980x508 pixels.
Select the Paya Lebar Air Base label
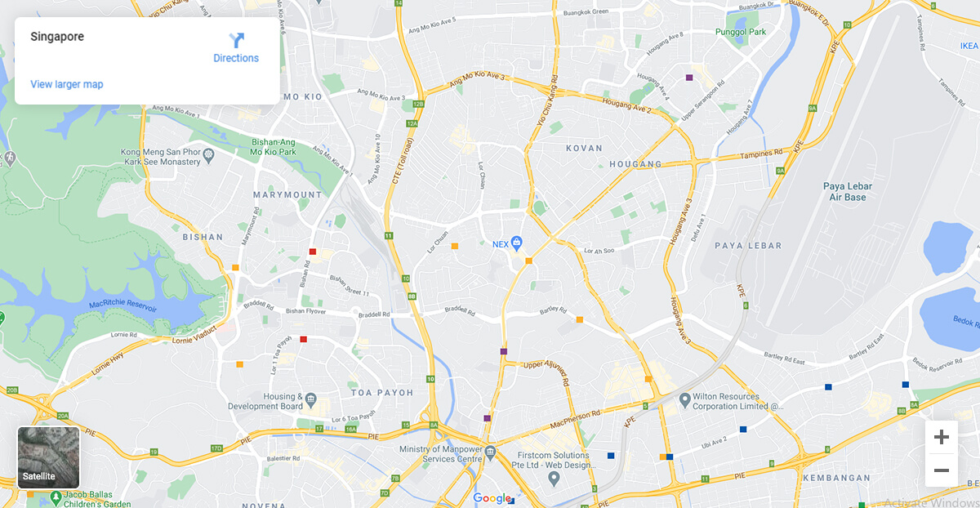[848, 192]
